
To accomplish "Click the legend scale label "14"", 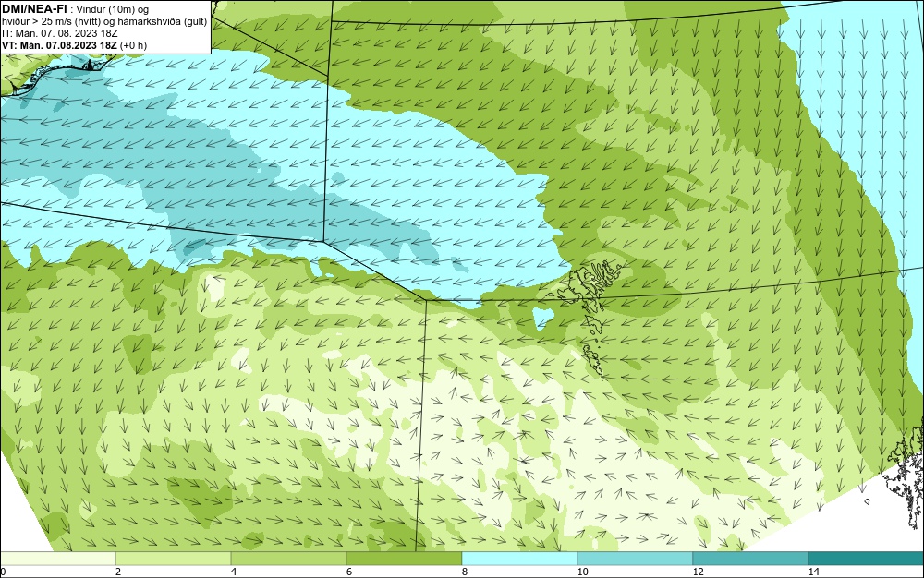I will 813,572.
